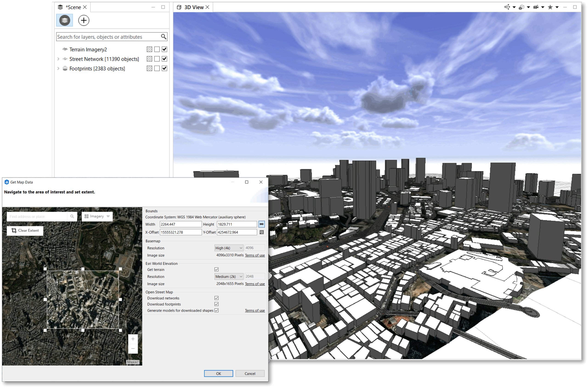Click the link width-height aspect icon

tap(261, 224)
